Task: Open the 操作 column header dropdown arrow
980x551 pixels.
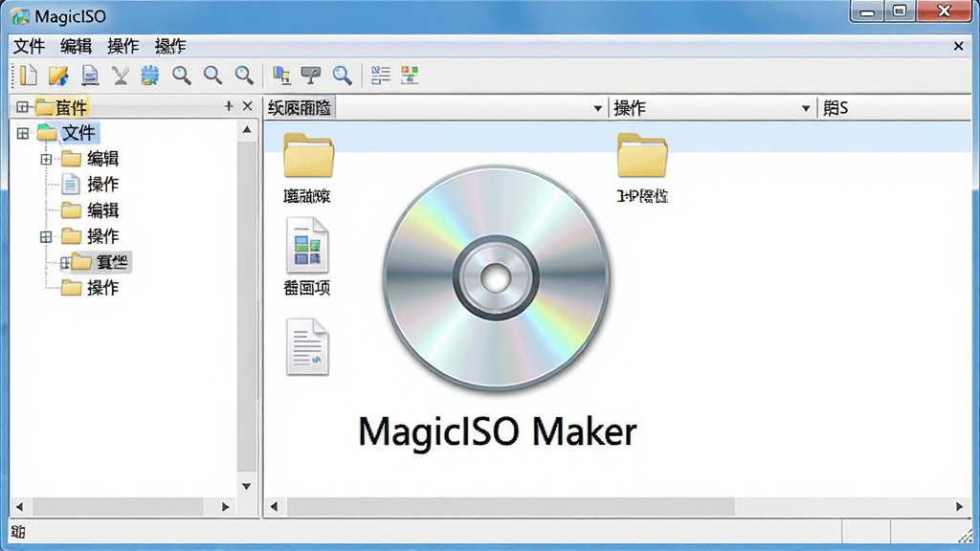Action: click(x=806, y=109)
